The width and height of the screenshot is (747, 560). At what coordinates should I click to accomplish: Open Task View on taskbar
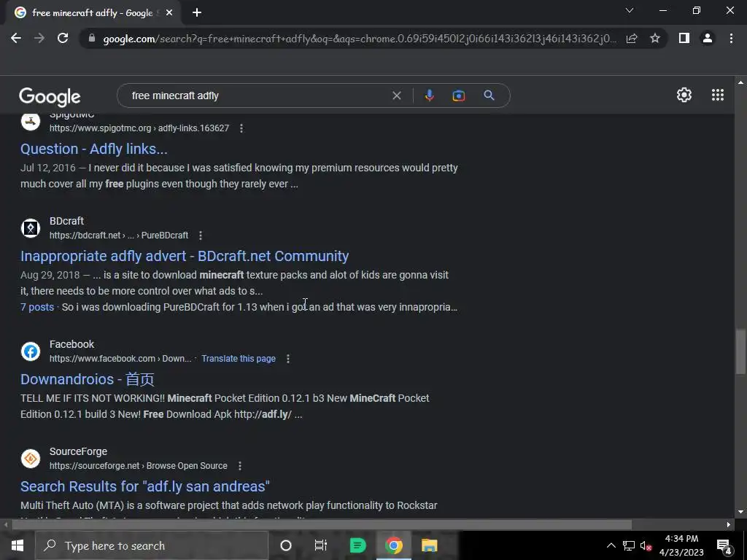[x=321, y=545]
